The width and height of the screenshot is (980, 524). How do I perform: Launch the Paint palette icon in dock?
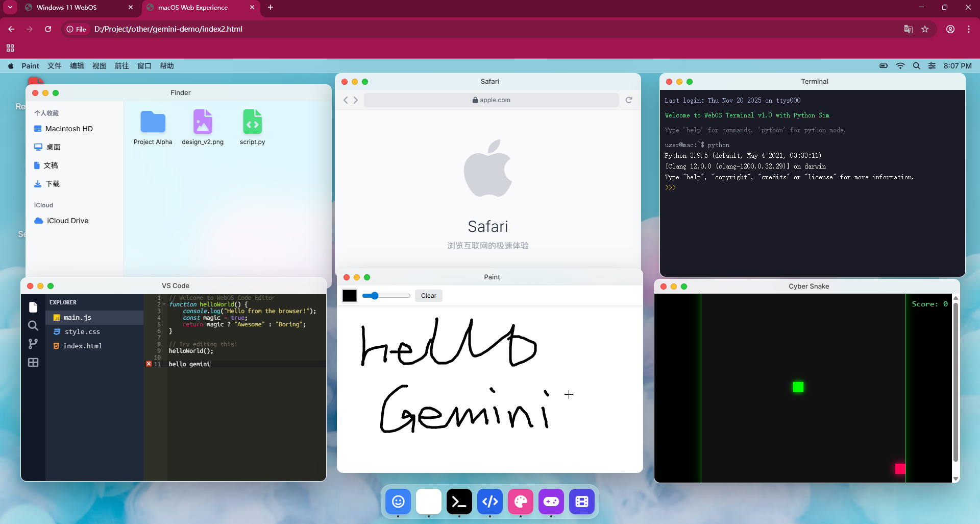pyautogui.click(x=520, y=502)
